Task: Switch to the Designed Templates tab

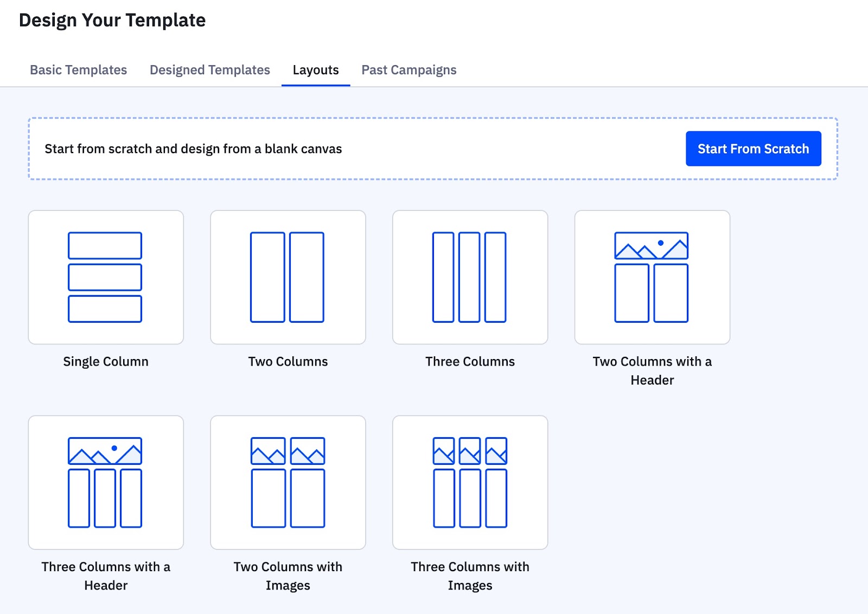Action: click(x=210, y=70)
